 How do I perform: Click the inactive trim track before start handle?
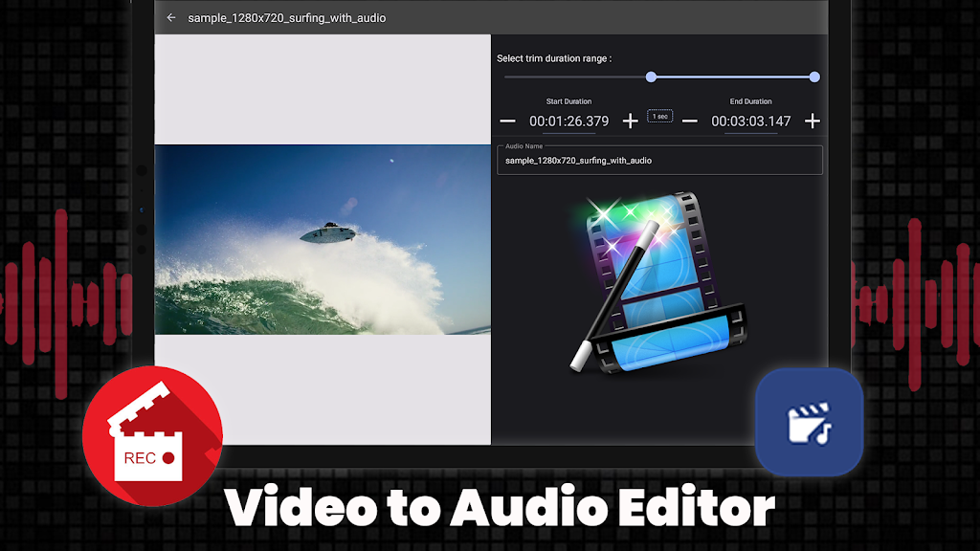click(574, 77)
